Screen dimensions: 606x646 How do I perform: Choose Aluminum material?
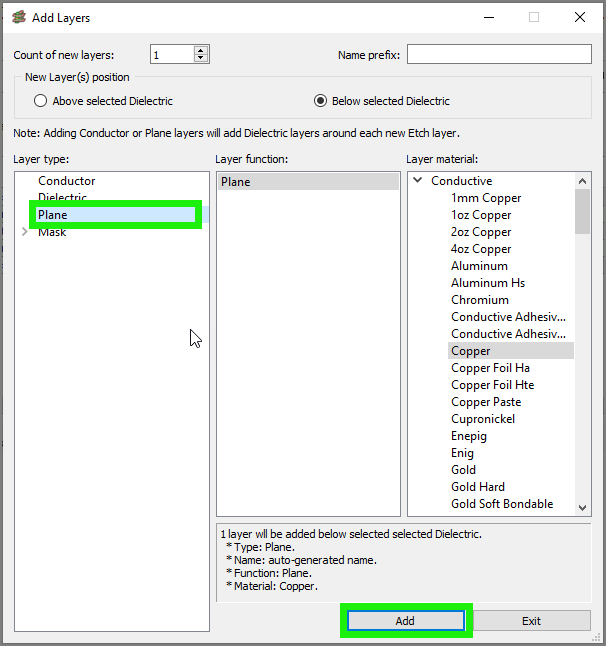pos(480,266)
